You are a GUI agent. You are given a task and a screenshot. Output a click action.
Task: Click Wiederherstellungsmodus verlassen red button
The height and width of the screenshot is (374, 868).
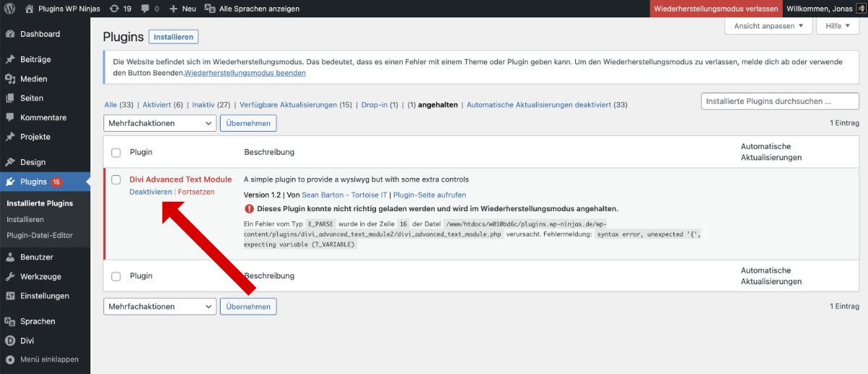pyautogui.click(x=716, y=9)
